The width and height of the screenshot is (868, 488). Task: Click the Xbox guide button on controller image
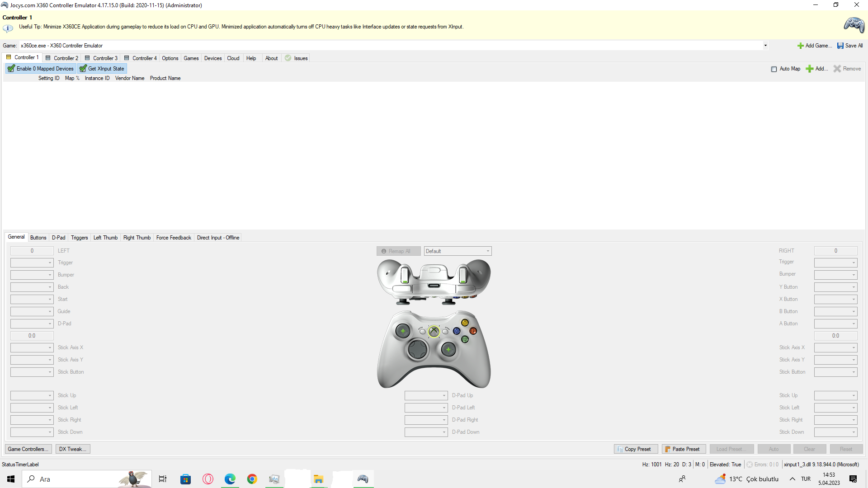434,332
